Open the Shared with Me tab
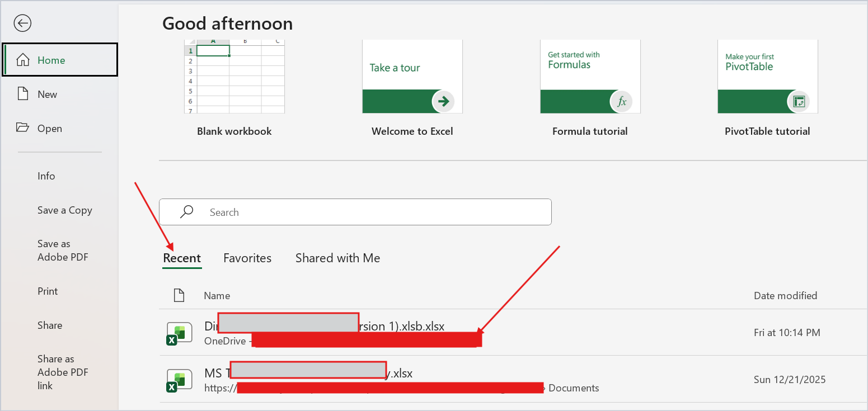The height and width of the screenshot is (411, 868). pyautogui.click(x=337, y=258)
